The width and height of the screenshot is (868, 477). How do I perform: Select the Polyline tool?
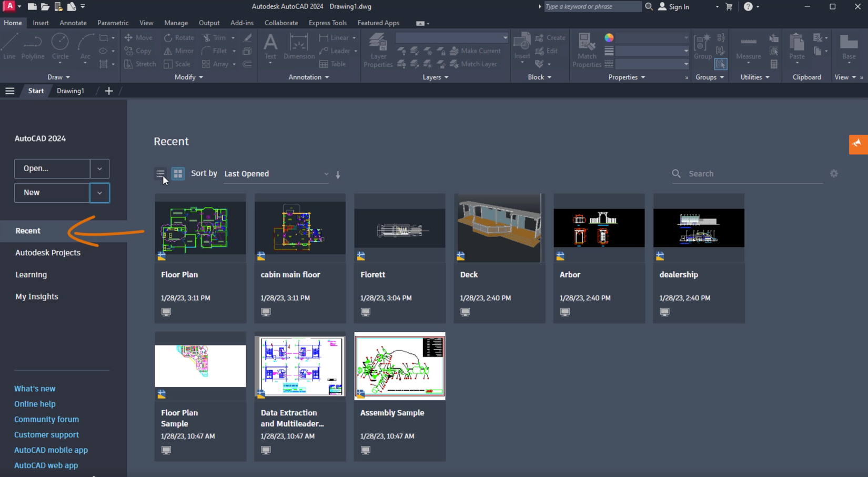(x=33, y=46)
